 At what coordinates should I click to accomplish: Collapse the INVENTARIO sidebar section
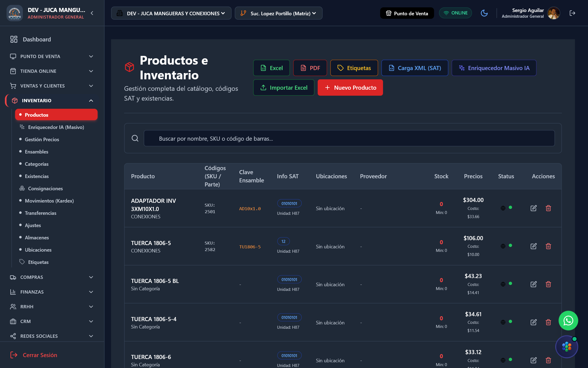coord(52,101)
